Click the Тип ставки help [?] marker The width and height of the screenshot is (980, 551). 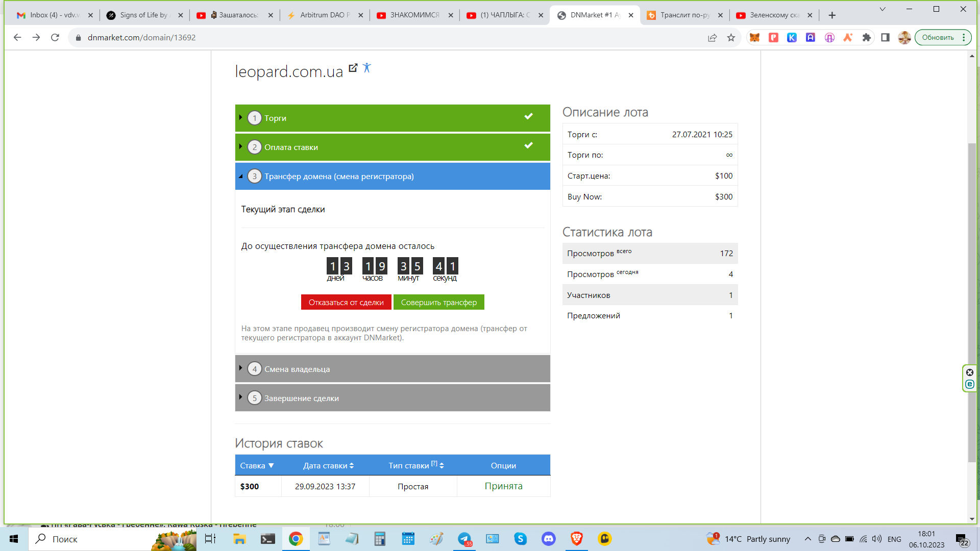[x=434, y=463]
